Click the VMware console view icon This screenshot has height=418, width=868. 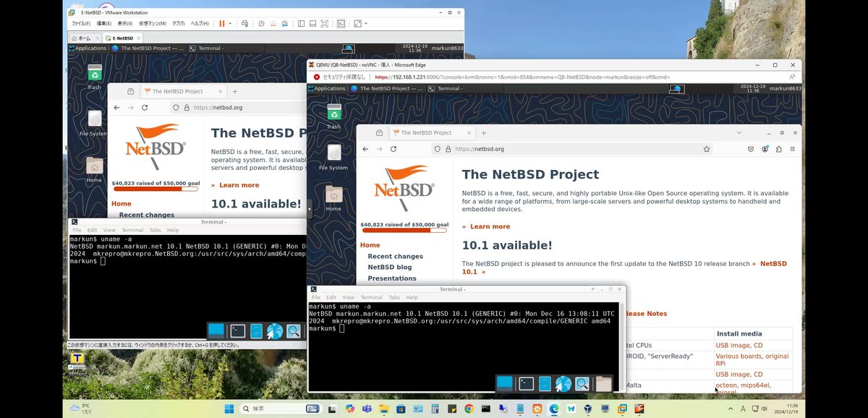pos(341,23)
